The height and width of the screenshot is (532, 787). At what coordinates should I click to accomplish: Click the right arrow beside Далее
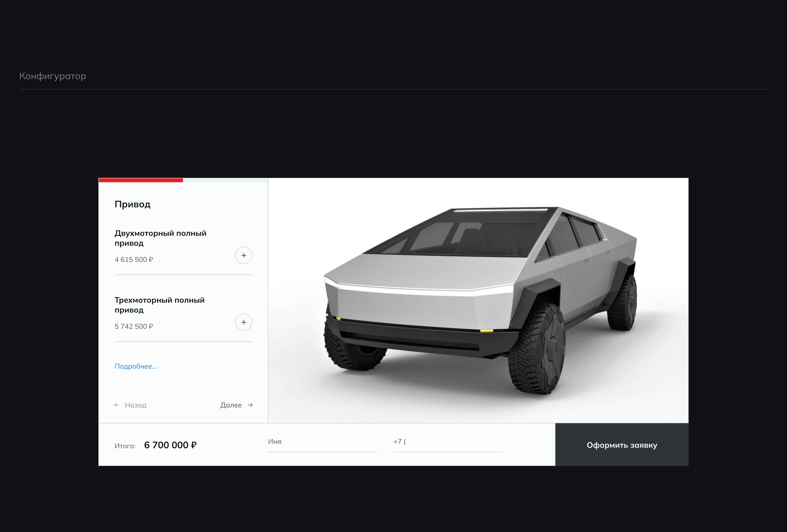click(x=250, y=405)
